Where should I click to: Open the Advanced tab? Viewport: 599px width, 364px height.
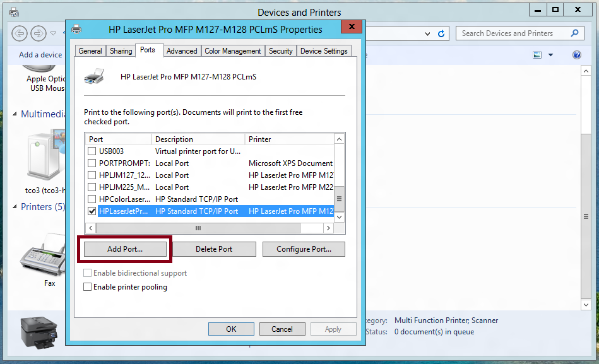[x=182, y=51]
